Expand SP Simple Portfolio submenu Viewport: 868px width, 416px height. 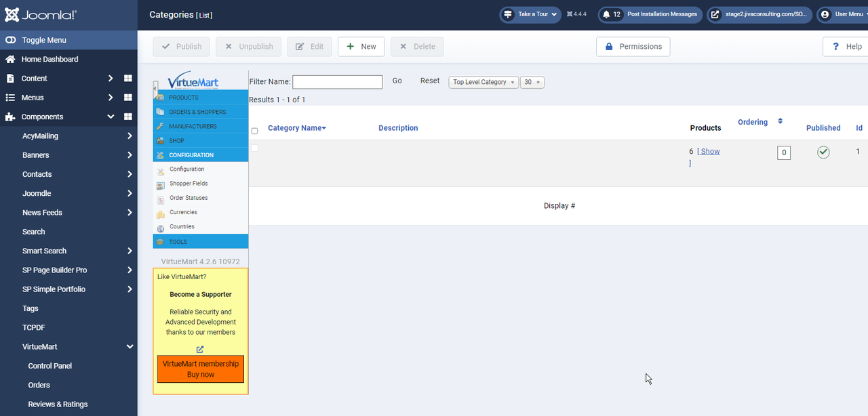[x=130, y=289]
